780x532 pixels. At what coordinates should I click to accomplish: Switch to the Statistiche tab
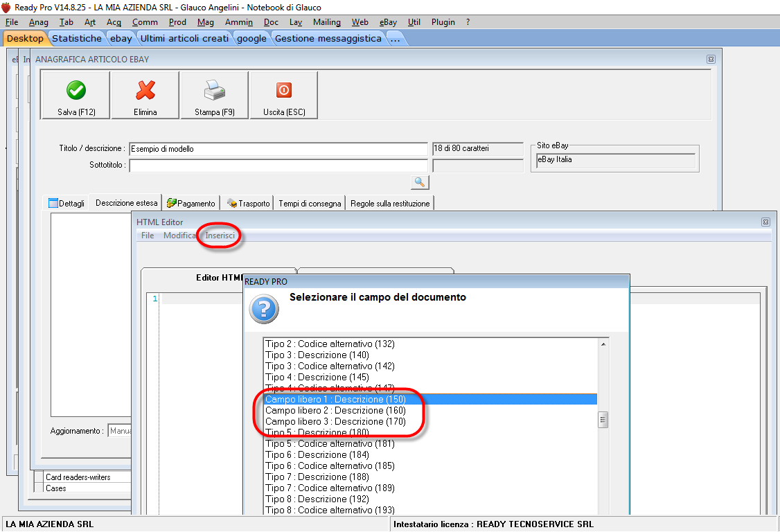(77, 38)
